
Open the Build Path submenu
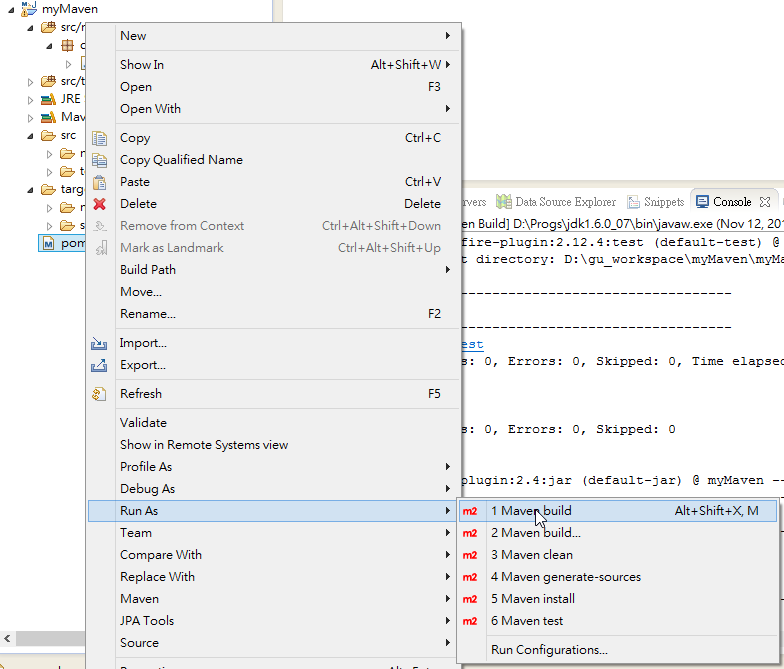274,270
